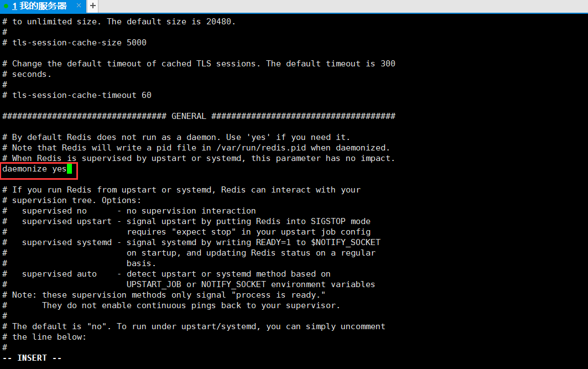
Task: Click the green cursor after daemonize yes
Action: pos(70,169)
